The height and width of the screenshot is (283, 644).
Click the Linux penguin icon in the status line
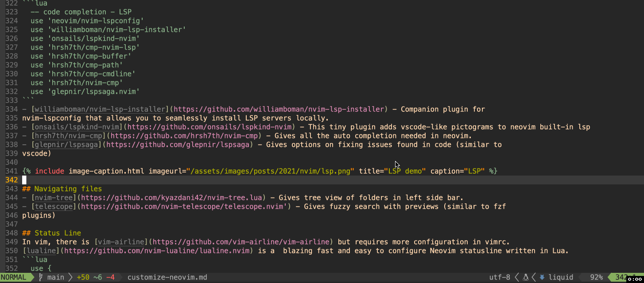click(526, 278)
